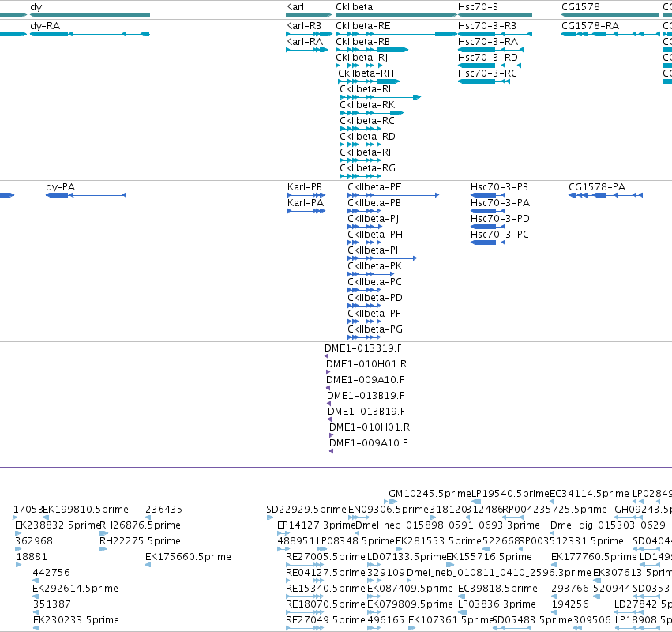Image resolution: width=672 pixels, height=632 pixels.
Task: Open the Hsc70-3 gene label
Action: pyautogui.click(x=478, y=7)
